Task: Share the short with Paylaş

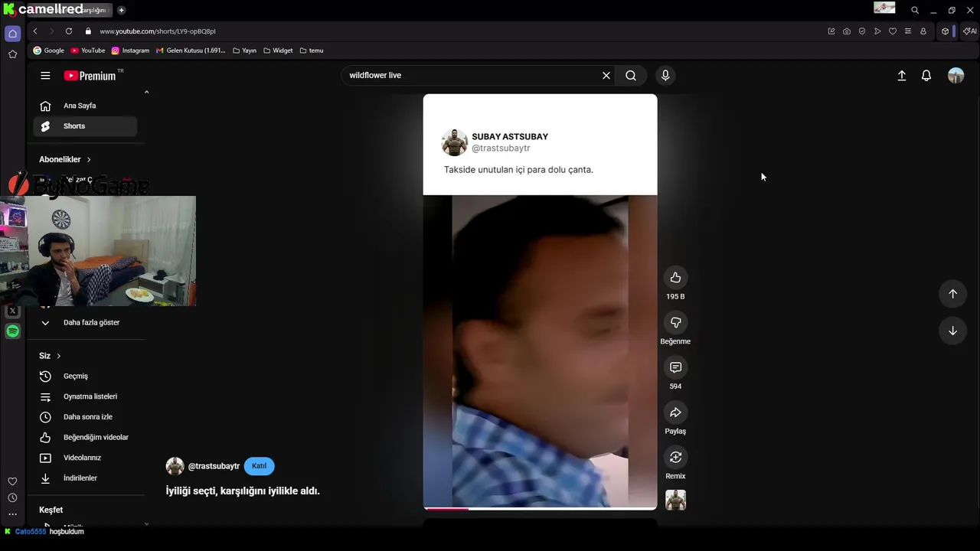Action: (675, 412)
